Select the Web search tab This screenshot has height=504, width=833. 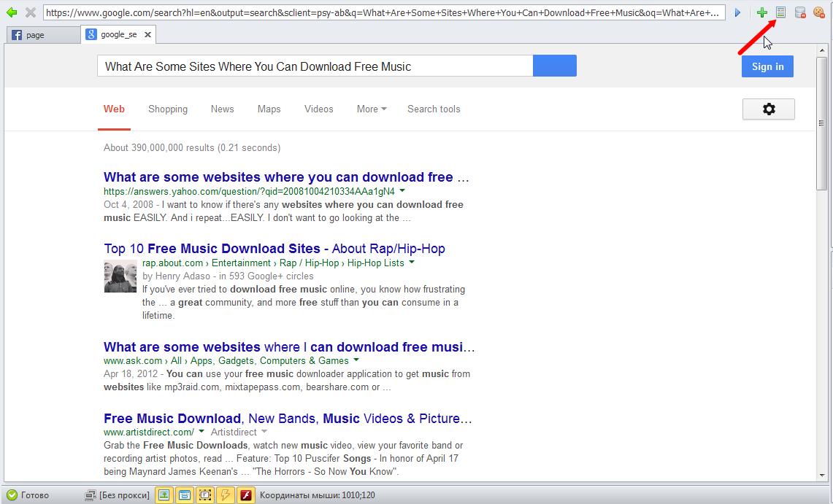(x=114, y=109)
